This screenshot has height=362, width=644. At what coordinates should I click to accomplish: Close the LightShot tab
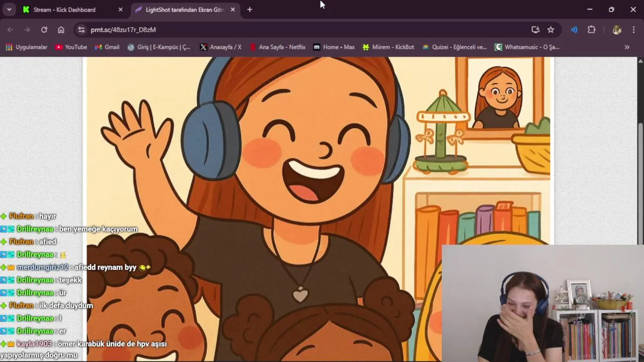coord(232,10)
